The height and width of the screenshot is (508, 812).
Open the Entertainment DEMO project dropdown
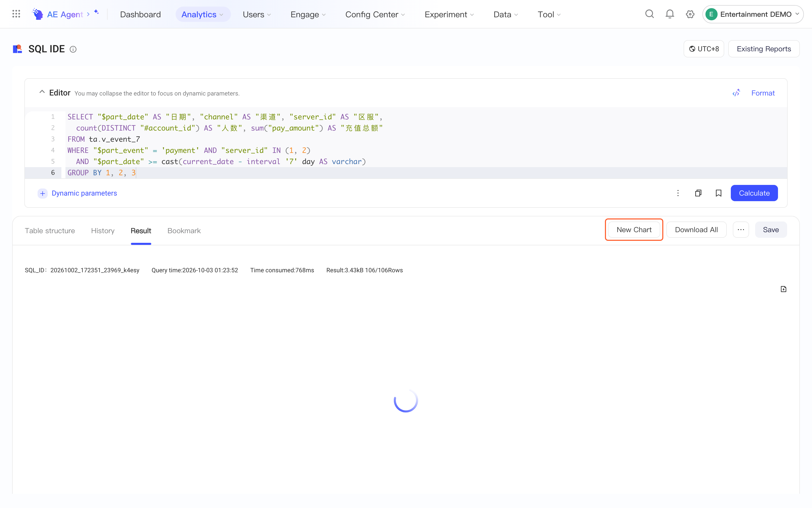[x=753, y=14]
